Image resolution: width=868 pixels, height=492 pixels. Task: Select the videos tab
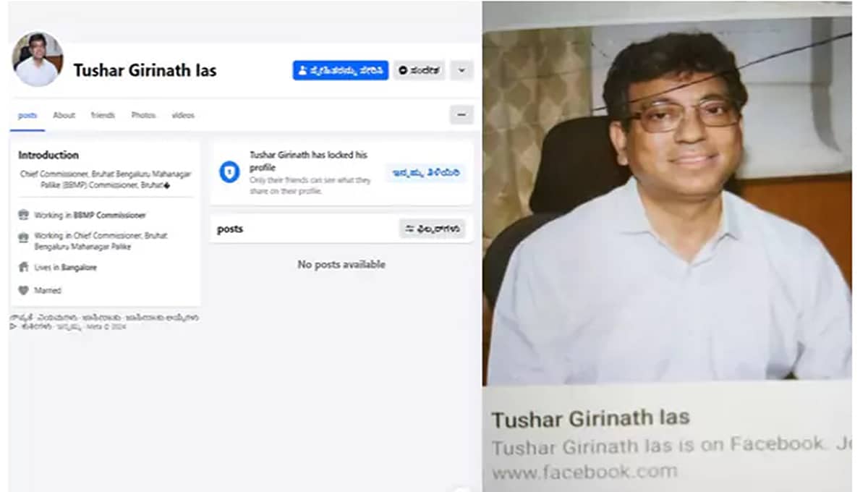click(x=183, y=115)
